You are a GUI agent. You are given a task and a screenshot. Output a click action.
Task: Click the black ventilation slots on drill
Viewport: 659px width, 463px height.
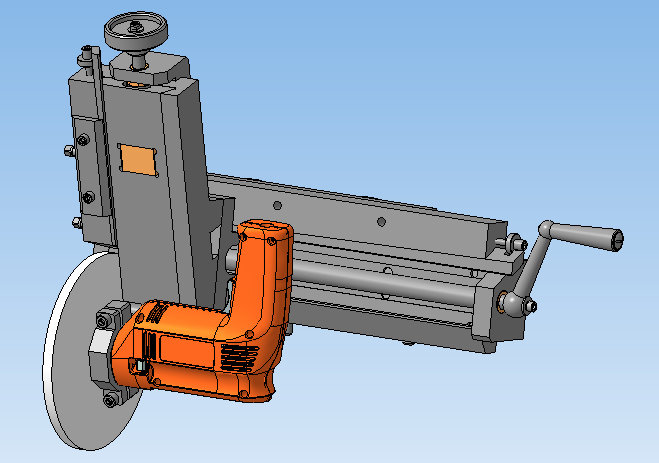239,357
